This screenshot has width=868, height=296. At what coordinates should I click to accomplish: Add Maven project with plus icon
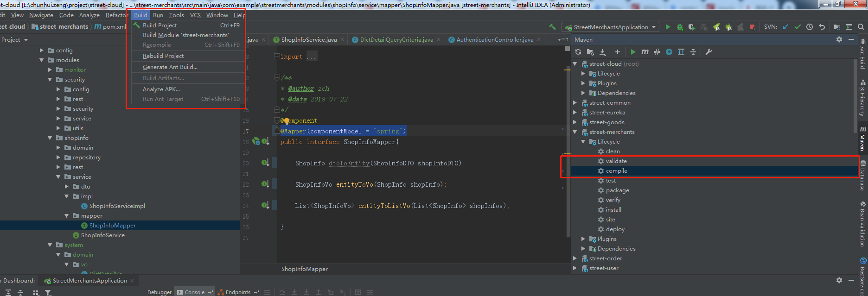pyautogui.click(x=617, y=52)
